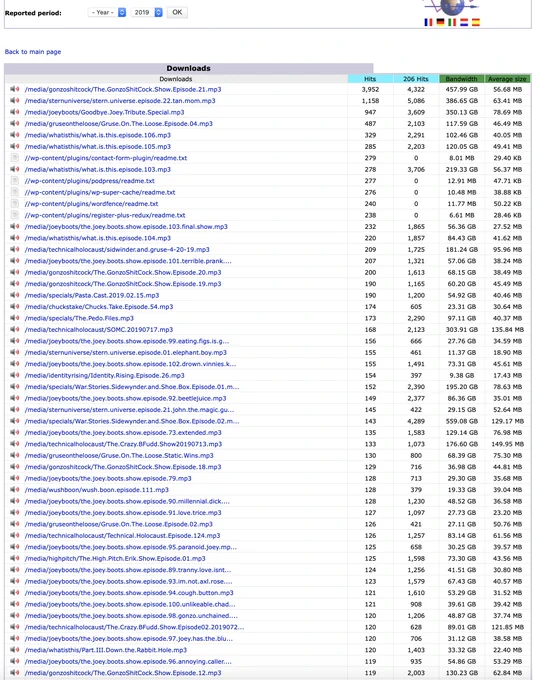
Task: Select the Dutch flag language icon
Action: [464, 22]
